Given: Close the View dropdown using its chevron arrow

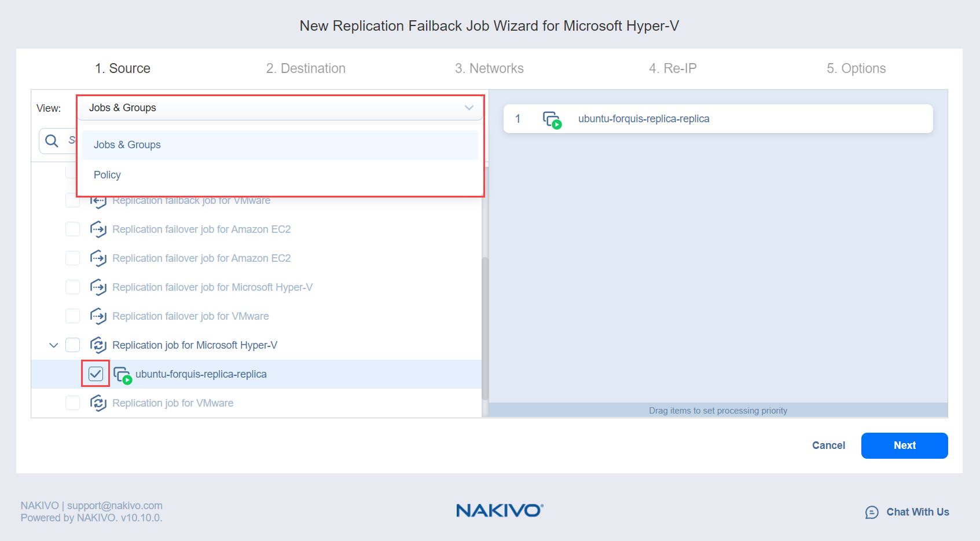Looking at the screenshot, I should tap(469, 108).
